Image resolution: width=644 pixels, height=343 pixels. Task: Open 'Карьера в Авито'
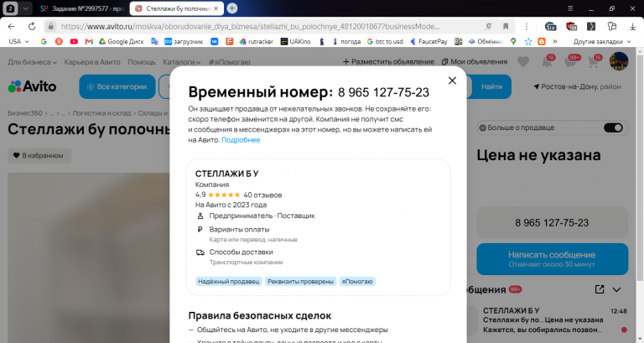tap(92, 62)
